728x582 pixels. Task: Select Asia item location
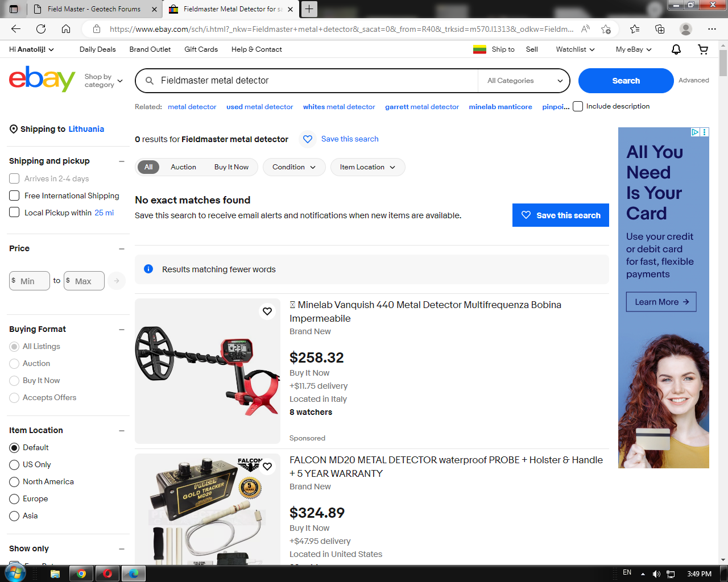pyautogui.click(x=14, y=516)
